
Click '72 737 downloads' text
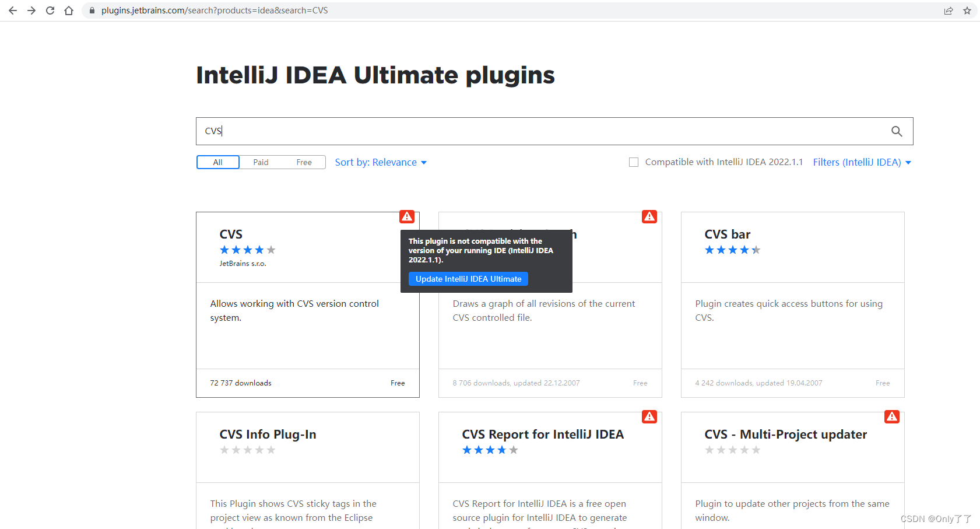pyautogui.click(x=241, y=383)
